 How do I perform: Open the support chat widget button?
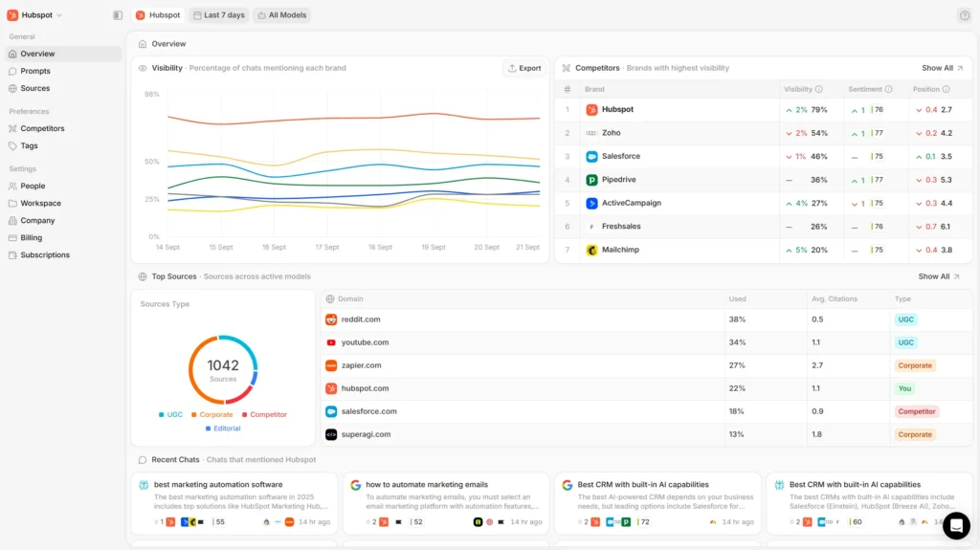tap(956, 526)
